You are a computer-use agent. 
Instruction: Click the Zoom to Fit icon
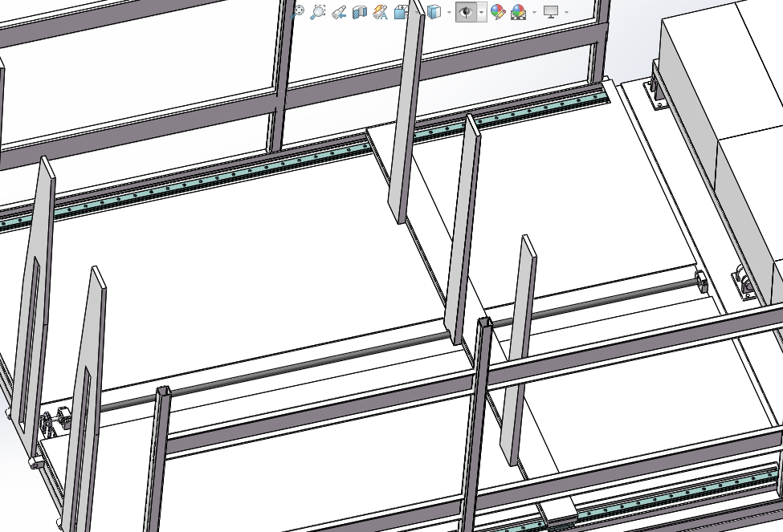pos(298,12)
